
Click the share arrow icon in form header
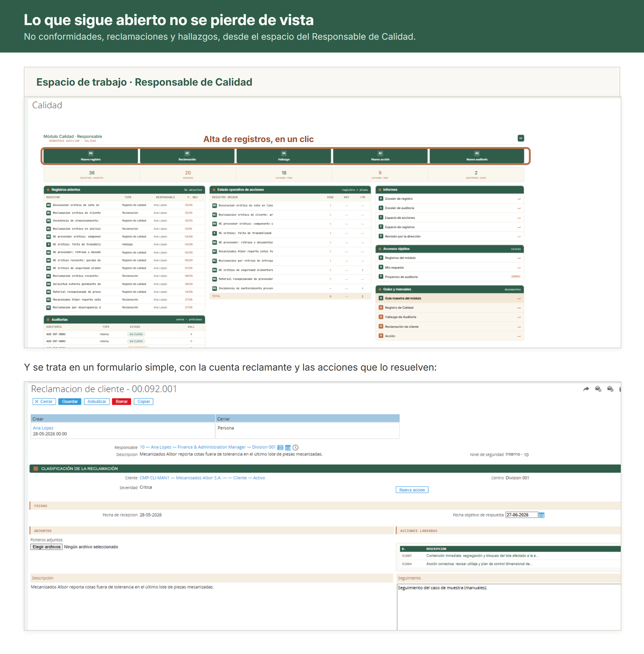point(586,389)
